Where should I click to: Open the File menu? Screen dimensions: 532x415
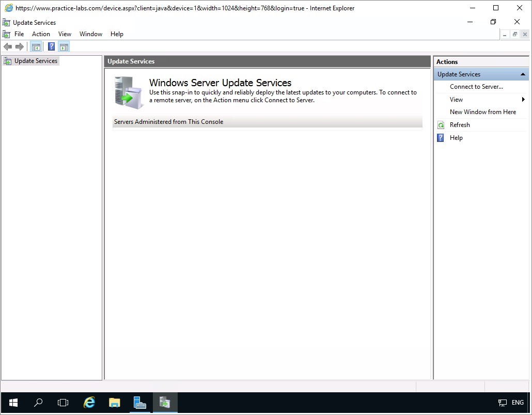[19, 34]
